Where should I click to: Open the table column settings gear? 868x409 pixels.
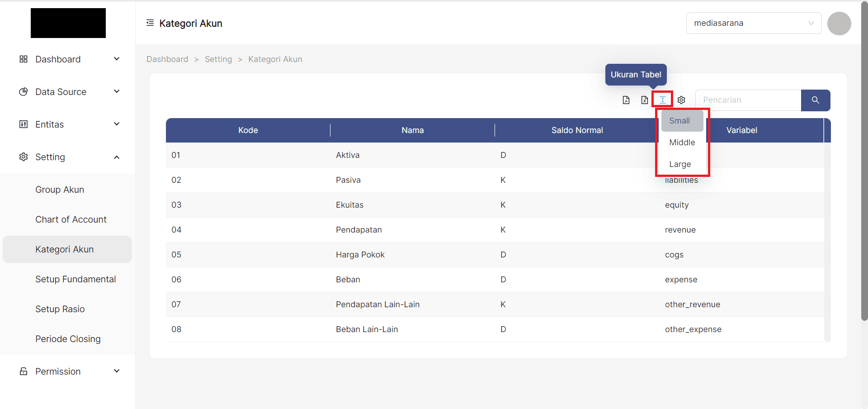tap(681, 100)
